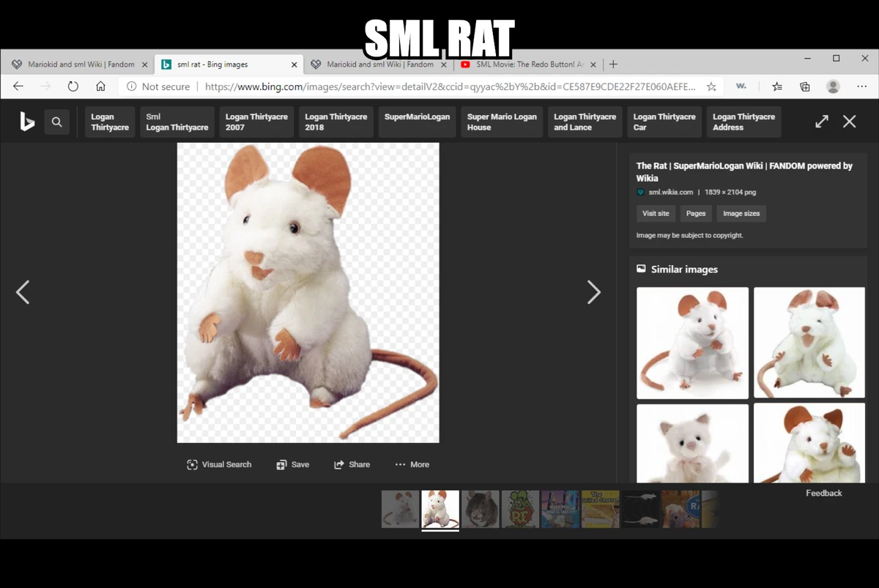Open a new browser tab

(x=613, y=64)
